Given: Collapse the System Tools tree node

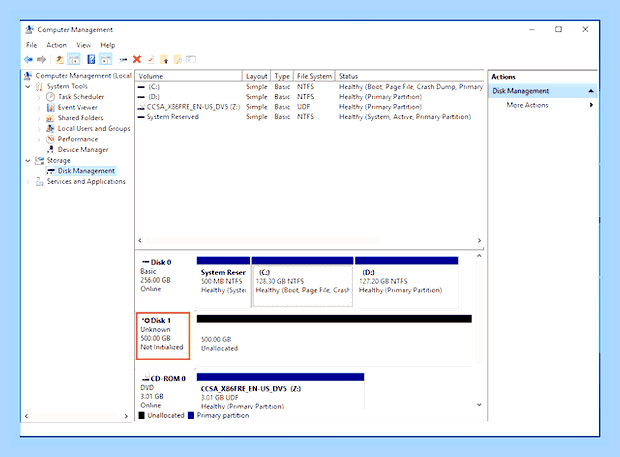Looking at the screenshot, I should (28, 86).
